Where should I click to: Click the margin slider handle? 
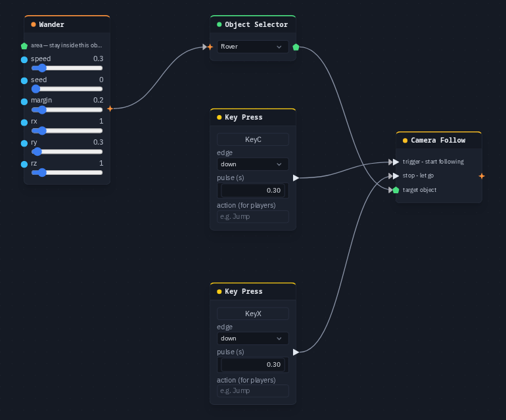42,110
